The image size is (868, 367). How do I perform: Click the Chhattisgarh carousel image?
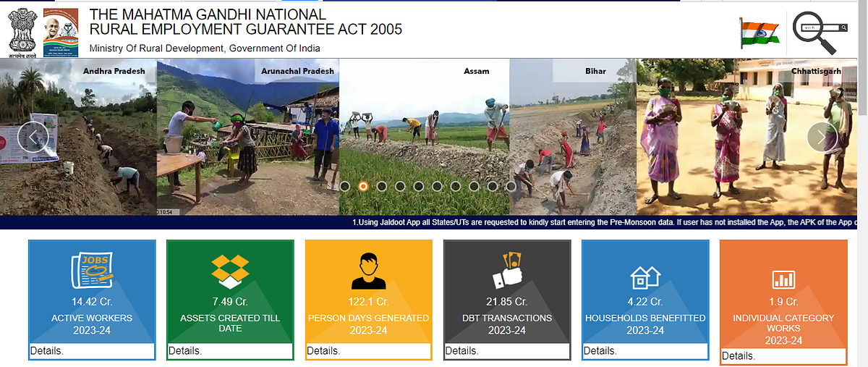click(x=747, y=136)
